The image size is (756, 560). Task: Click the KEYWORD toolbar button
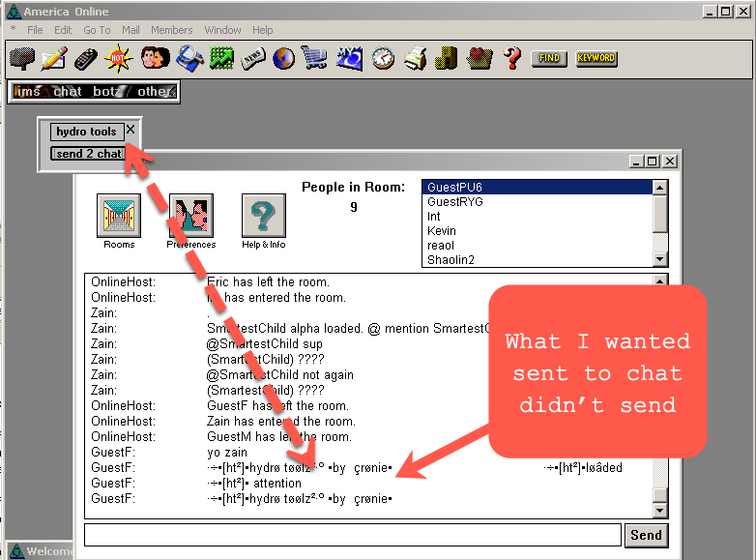pyautogui.click(x=596, y=58)
